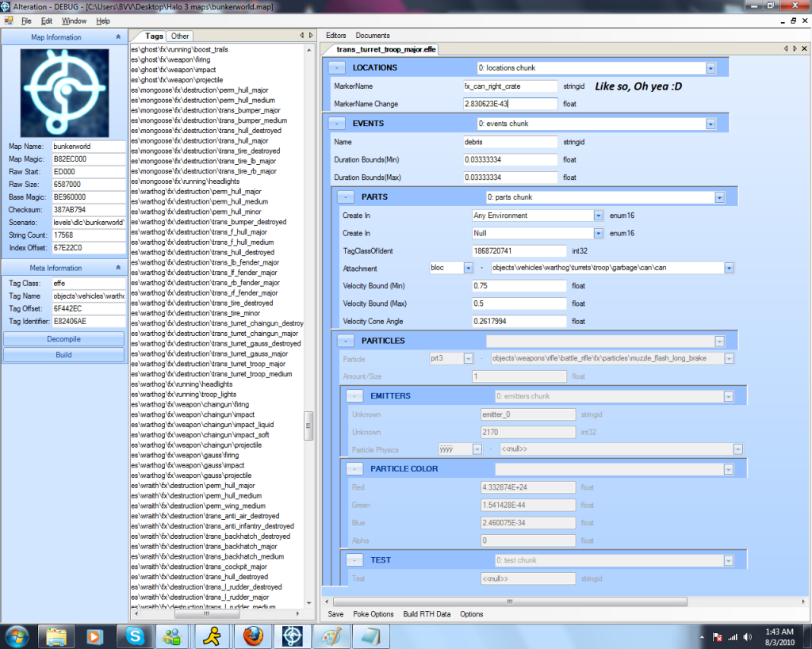Image resolution: width=812 pixels, height=649 pixels.
Task: Switch to Alteration taskbar icon
Action: pyautogui.click(x=292, y=636)
